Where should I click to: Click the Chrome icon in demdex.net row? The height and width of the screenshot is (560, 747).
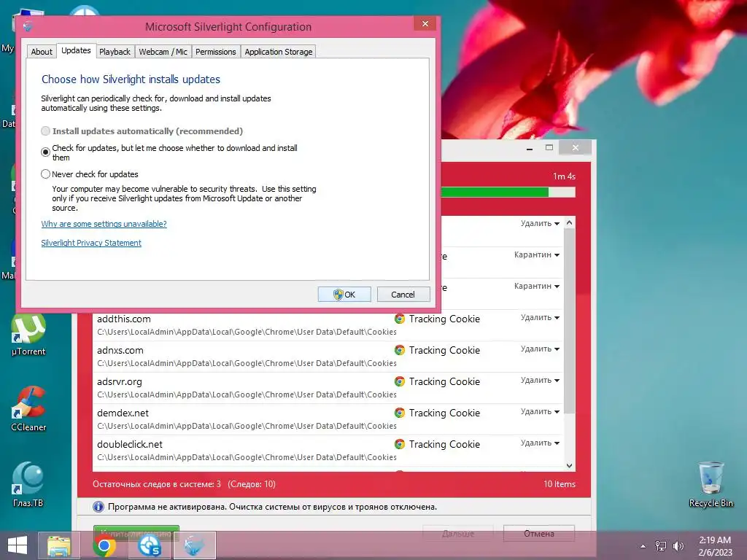400,413
